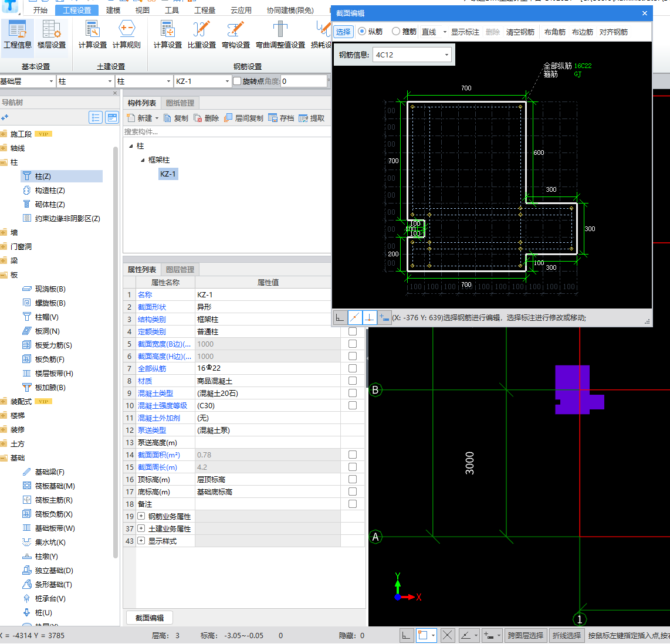Screen dimensions: 670x644
Task: Open the 比重设置 icon
Action: click(202, 34)
